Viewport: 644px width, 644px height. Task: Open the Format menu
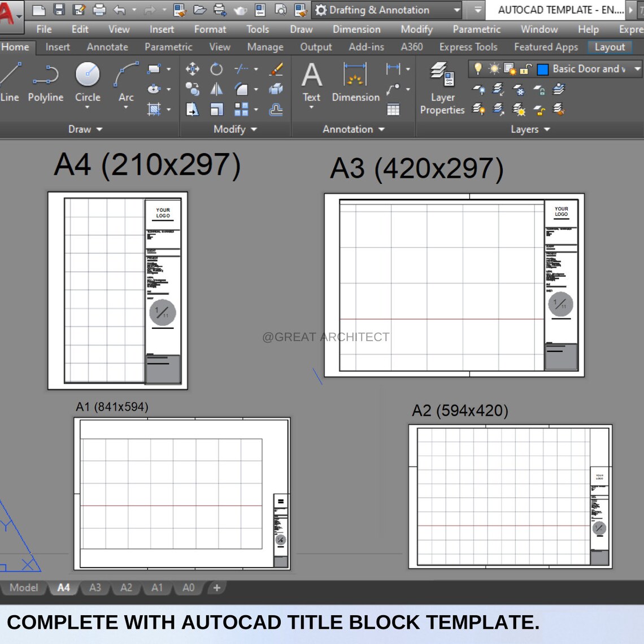[x=210, y=29]
